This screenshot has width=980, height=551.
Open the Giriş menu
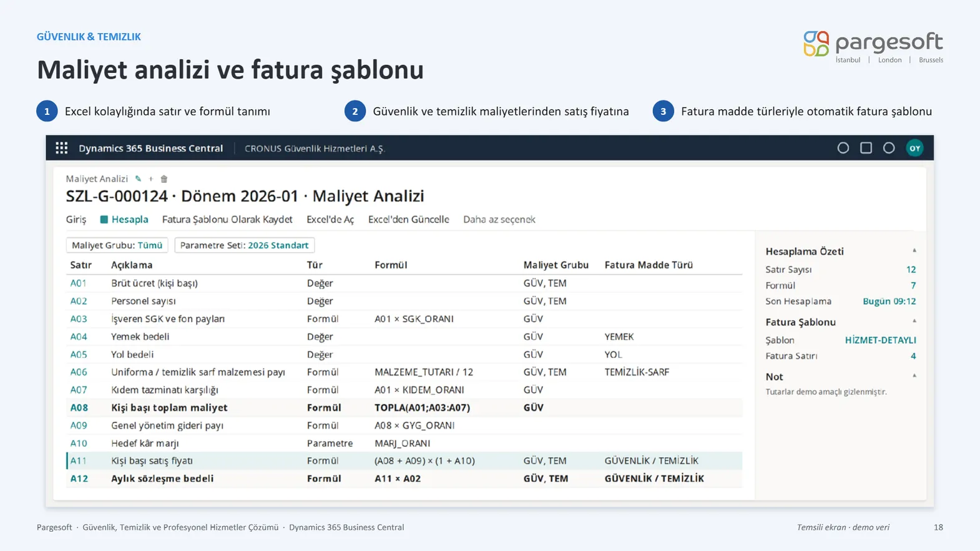[x=76, y=220]
